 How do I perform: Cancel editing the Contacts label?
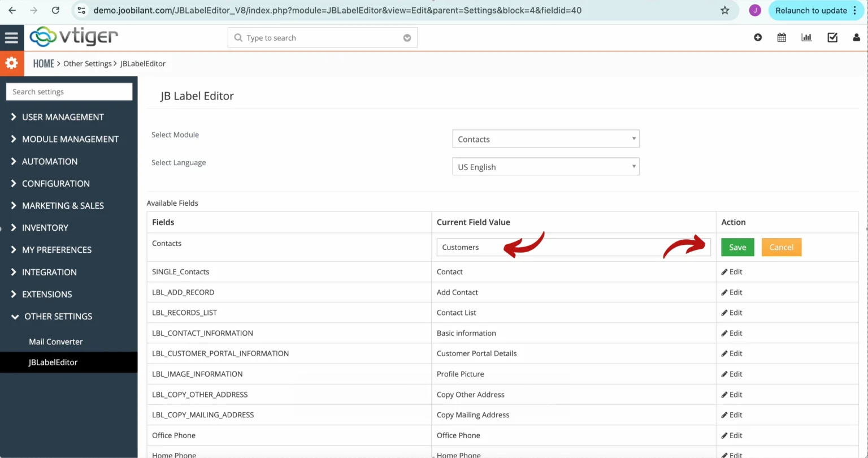(781, 247)
